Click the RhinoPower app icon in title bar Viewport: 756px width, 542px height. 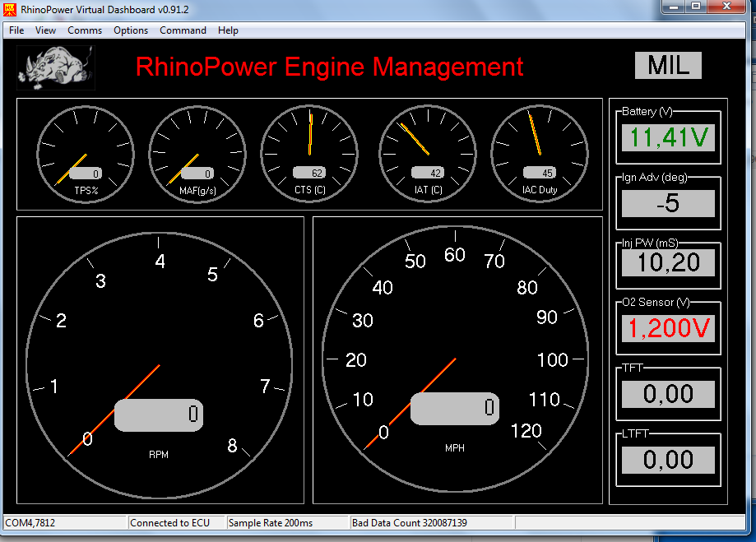(10, 10)
